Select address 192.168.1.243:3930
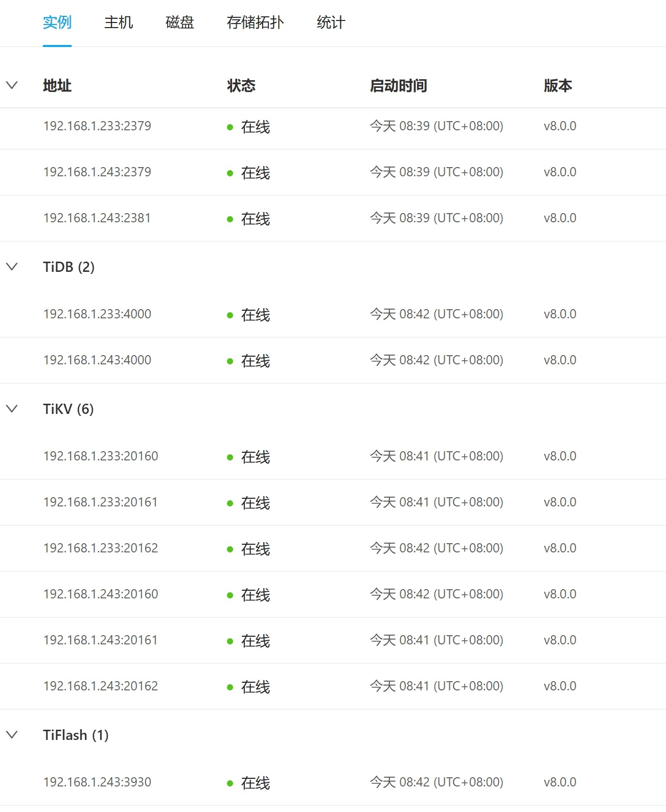The width and height of the screenshot is (666, 812). [97, 782]
